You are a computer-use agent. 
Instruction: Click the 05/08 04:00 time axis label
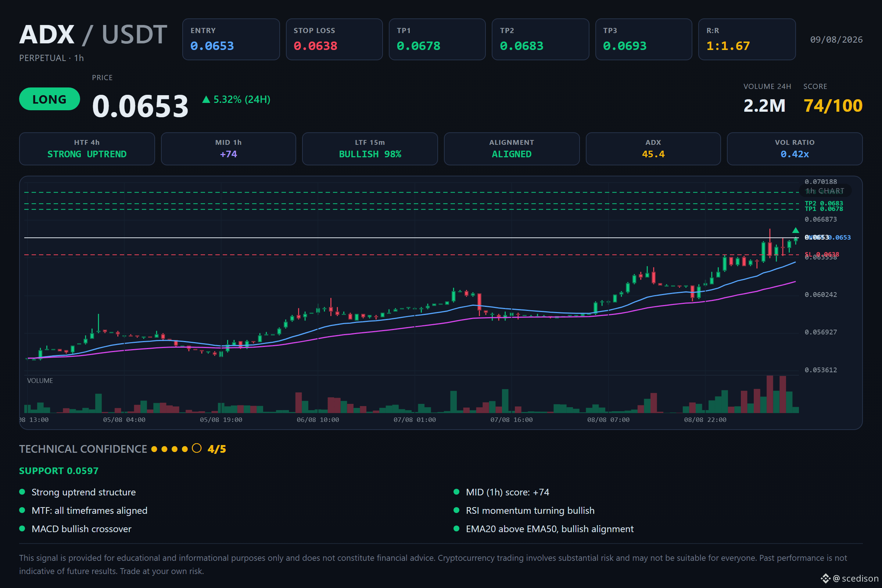point(124,420)
